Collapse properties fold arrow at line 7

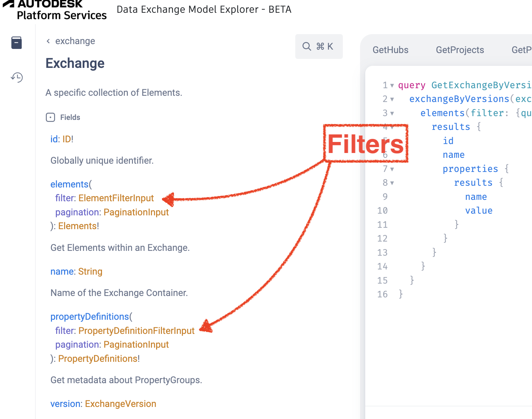[392, 169]
